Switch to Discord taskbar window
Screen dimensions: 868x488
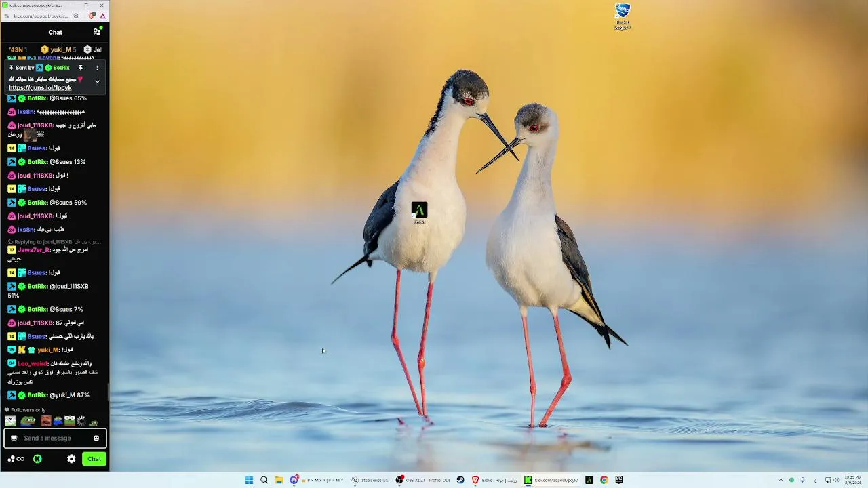click(317, 480)
